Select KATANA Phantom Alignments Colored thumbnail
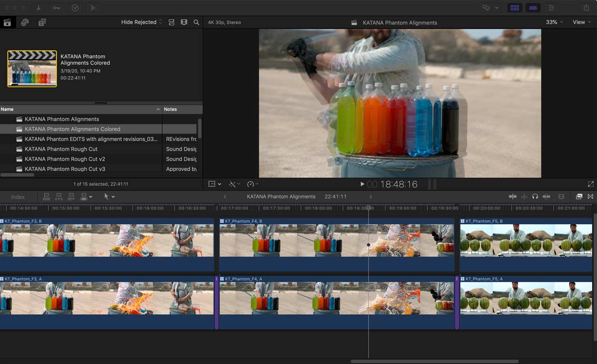The image size is (597, 364). pos(32,69)
